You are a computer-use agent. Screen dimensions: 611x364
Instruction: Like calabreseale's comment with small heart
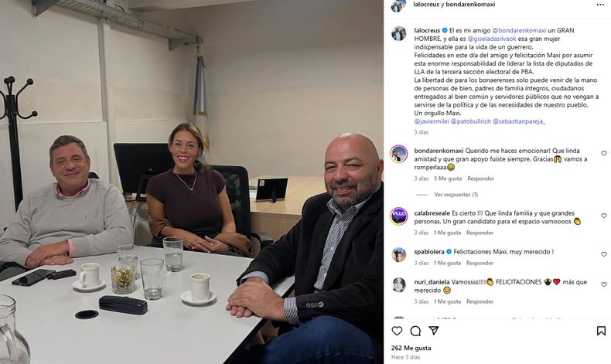(603, 216)
